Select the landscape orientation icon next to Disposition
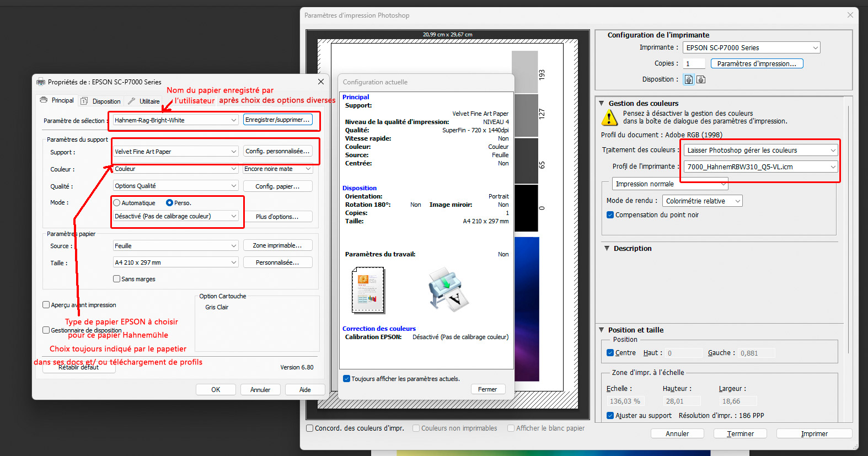The width and height of the screenshot is (868, 456). click(x=701, y=79)
